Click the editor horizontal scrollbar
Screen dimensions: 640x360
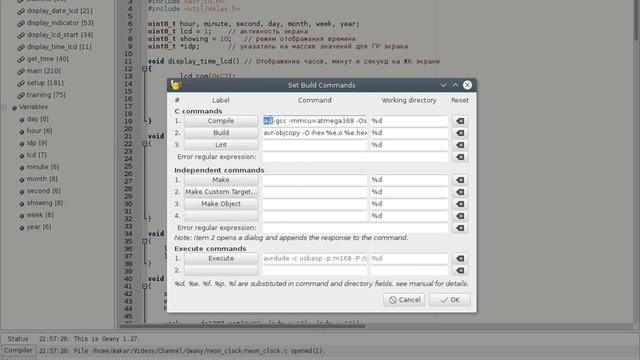tap(242, 326)
